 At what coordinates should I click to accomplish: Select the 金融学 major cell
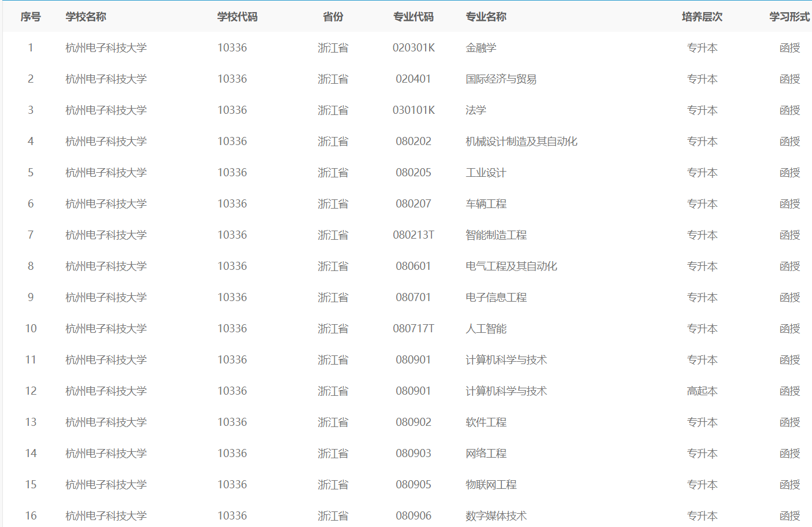(481, 48)
